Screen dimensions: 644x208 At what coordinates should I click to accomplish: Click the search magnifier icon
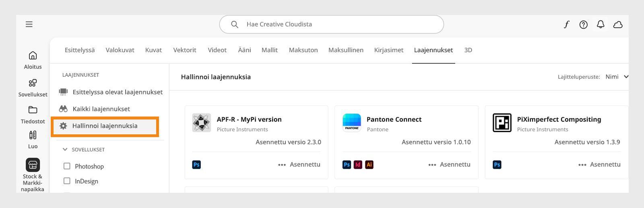point(235,24)
